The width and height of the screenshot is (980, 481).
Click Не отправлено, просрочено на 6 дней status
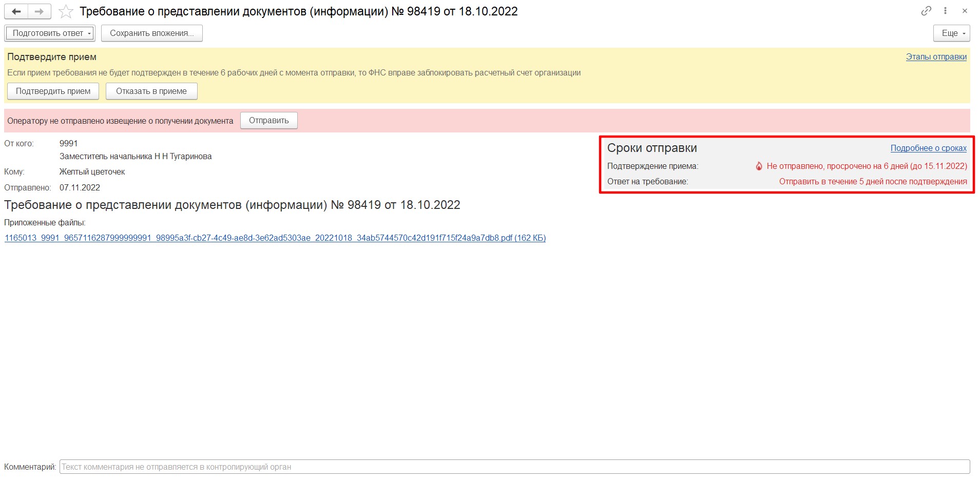(x=867, y=166)
